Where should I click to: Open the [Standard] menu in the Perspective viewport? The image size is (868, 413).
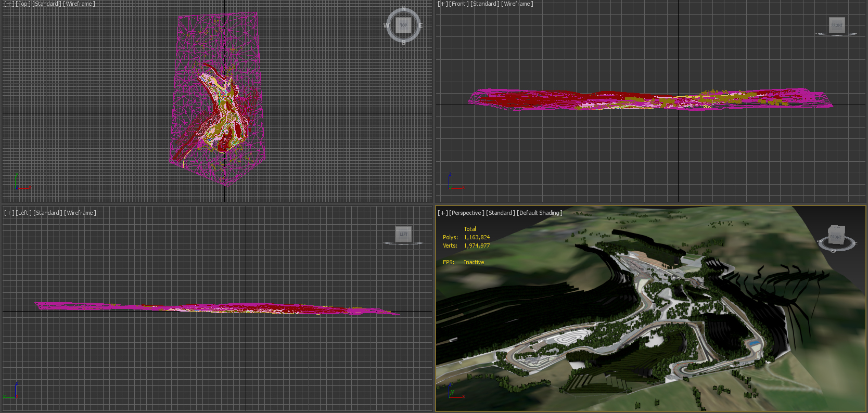[501, 213]
